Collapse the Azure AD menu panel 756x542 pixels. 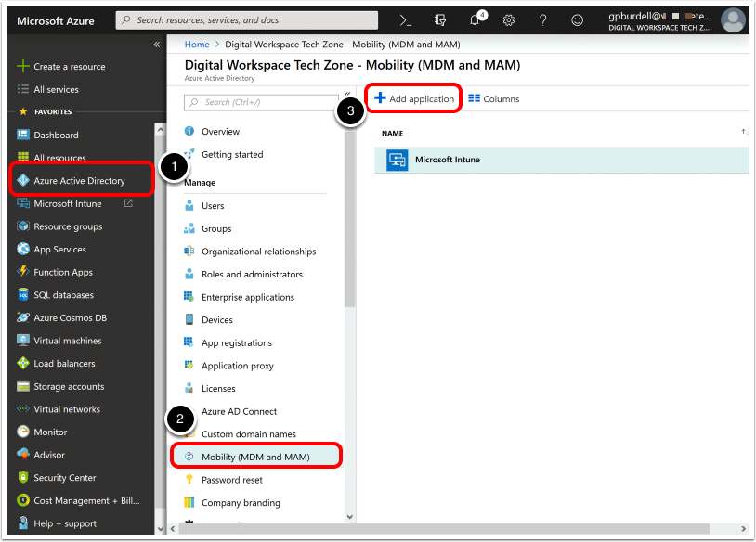click(347, 93)
